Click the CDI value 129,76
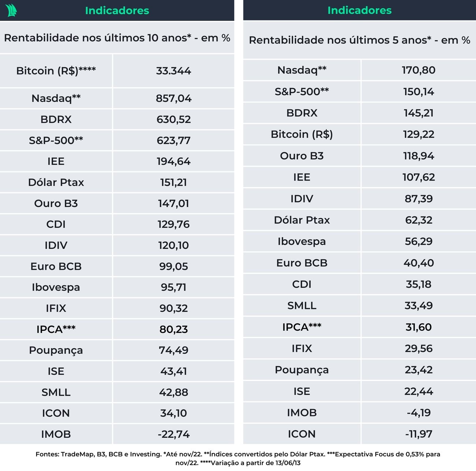 173,224
